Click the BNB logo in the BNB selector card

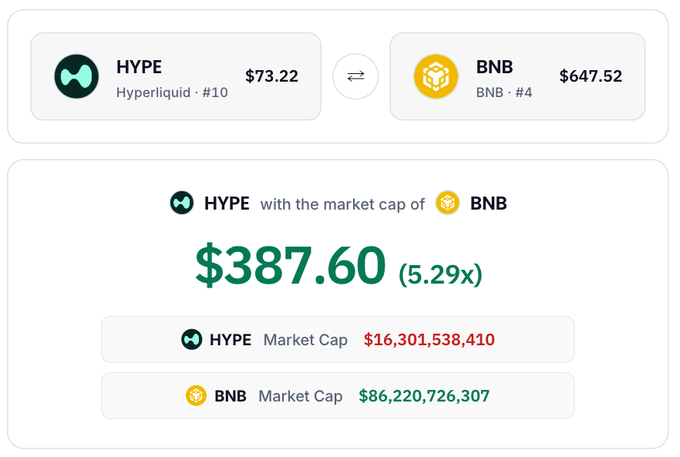[x=436, y=76]
